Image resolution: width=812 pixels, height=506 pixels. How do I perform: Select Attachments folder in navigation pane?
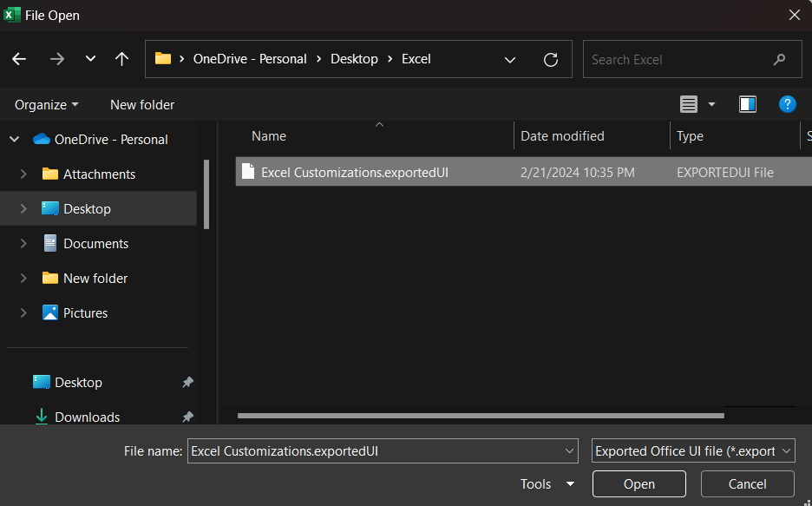[99, 174]
